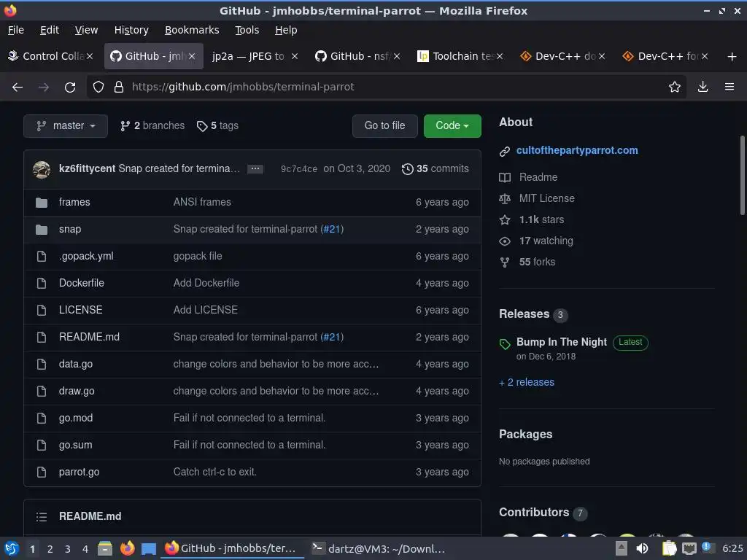
Task: Open the tracking protection shield icon
Action: (x=98, y=87)
